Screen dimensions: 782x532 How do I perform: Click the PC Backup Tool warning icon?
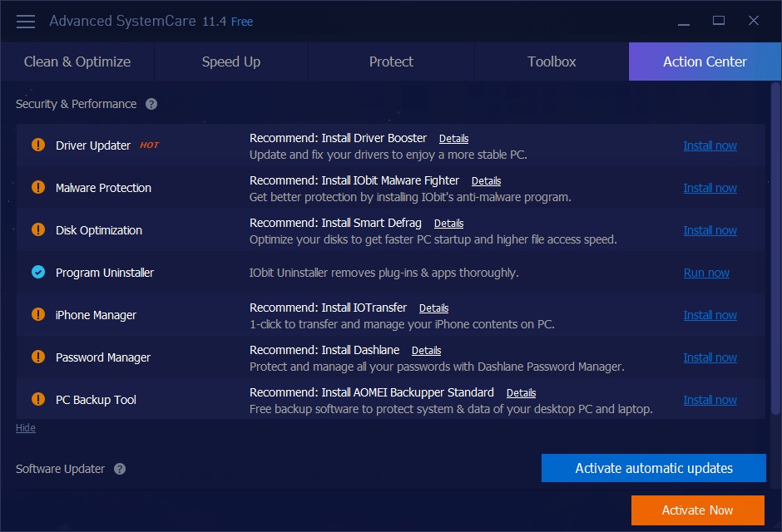[x=38, y=399]
